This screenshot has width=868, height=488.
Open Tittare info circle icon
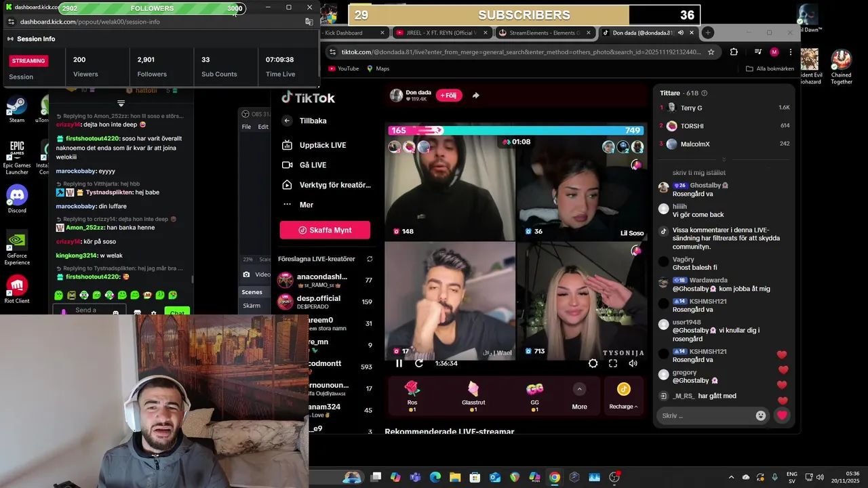click(x=704, y=94)
